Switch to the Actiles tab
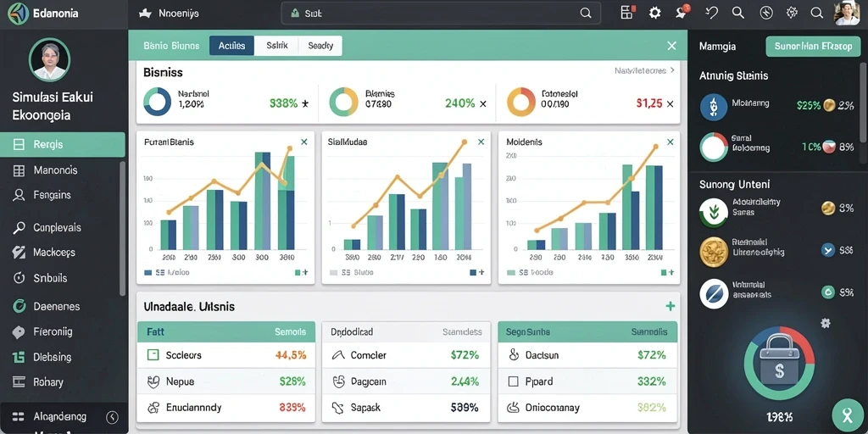The image size is (868, 434). click(231, 46)
